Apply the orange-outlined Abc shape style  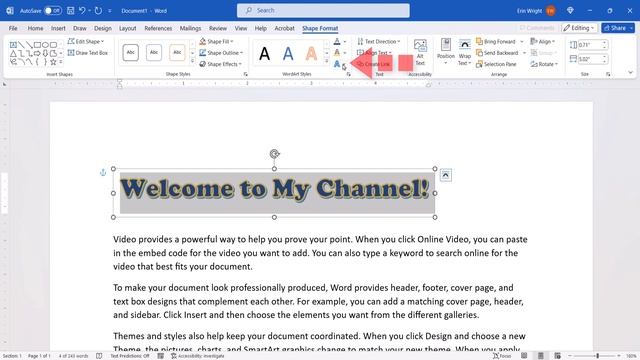click(177, 52)
